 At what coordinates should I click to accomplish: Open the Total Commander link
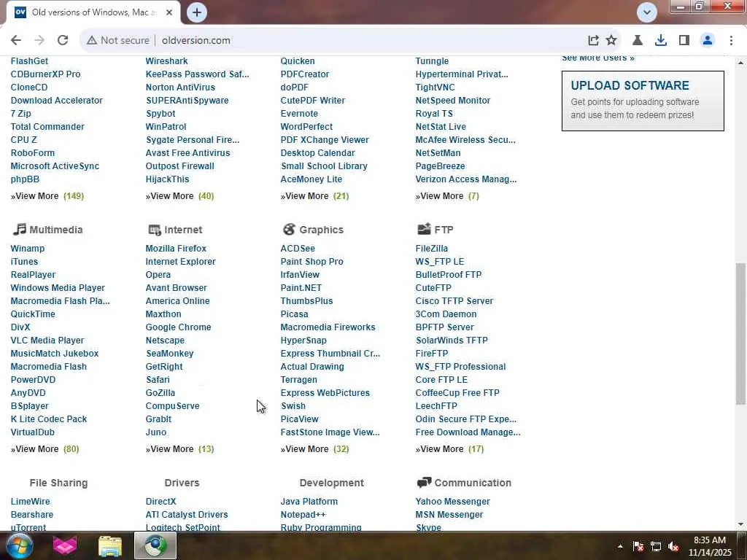click(47, 127)
